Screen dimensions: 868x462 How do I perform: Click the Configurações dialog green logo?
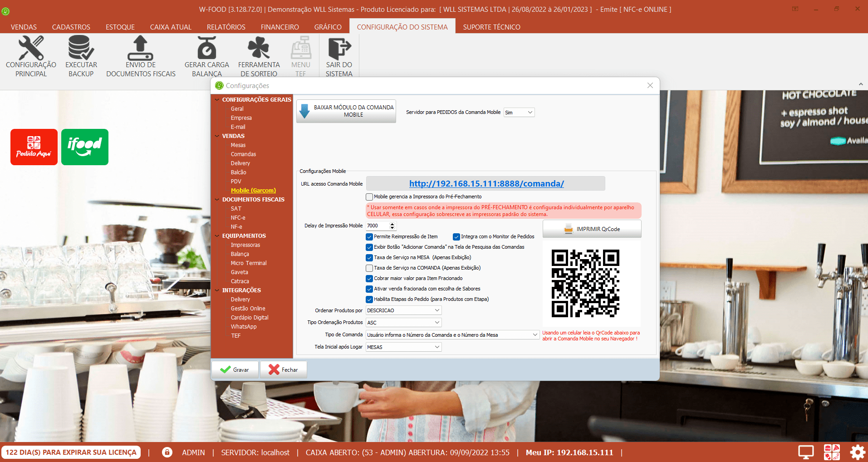point(219,85)
